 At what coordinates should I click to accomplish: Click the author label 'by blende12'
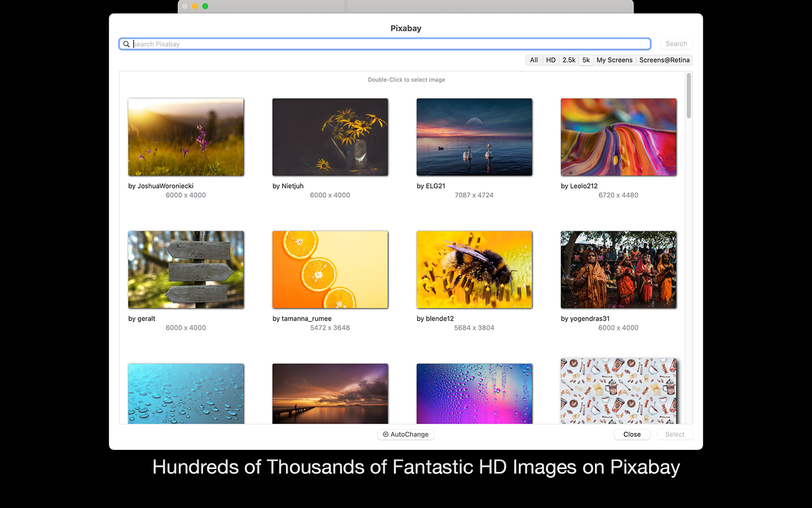click(x=435, y=319)
